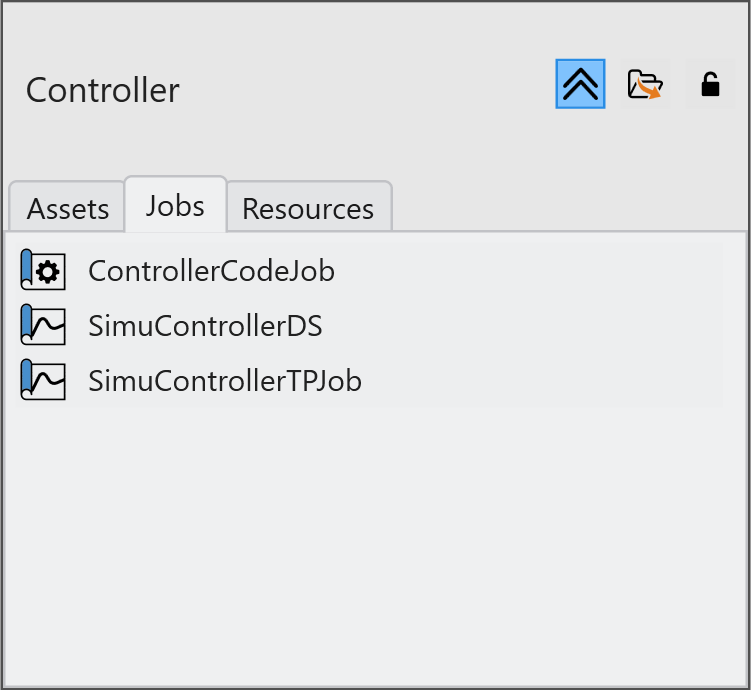This screenshot has width=751, height=690.
Task: Toggle the unlocked padlock icon
Action: coord(710,85)
